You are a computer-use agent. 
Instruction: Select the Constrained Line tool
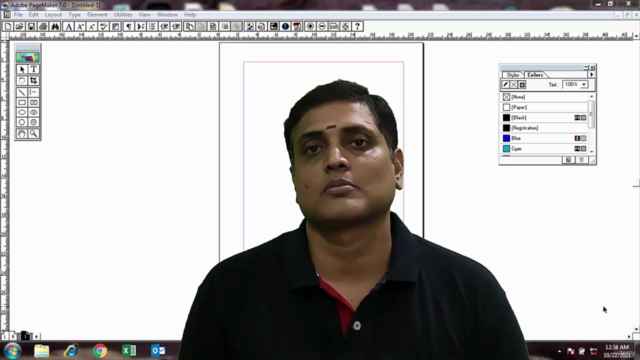(34, 92)
